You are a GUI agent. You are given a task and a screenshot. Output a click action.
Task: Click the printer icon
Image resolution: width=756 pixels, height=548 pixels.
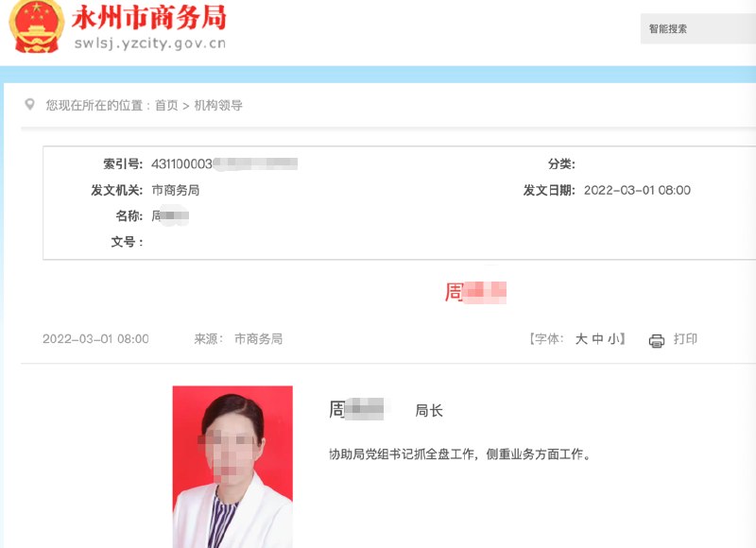tap(656, 341)
